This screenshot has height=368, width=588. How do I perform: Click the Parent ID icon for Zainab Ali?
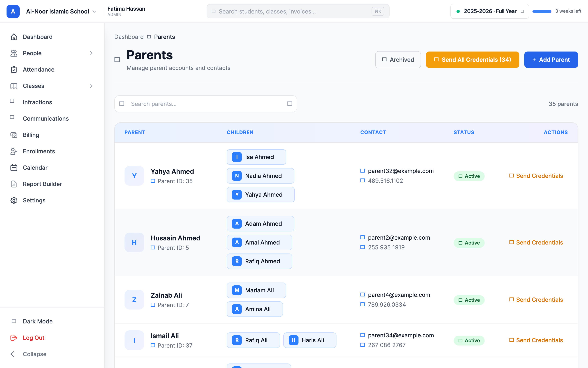coord(153,305)
